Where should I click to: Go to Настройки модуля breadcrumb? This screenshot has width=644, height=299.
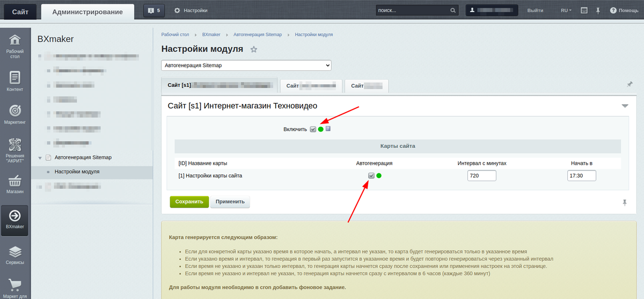[x=314, y=34]
